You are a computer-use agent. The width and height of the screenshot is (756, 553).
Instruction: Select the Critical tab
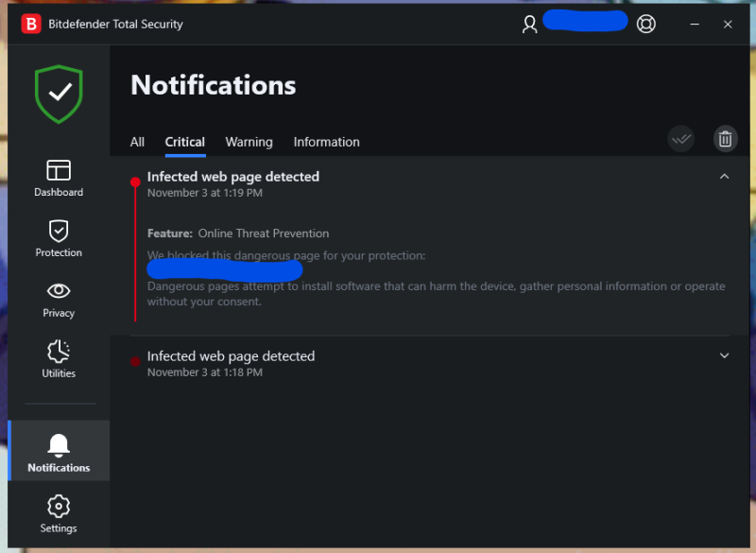coord(185,142)
